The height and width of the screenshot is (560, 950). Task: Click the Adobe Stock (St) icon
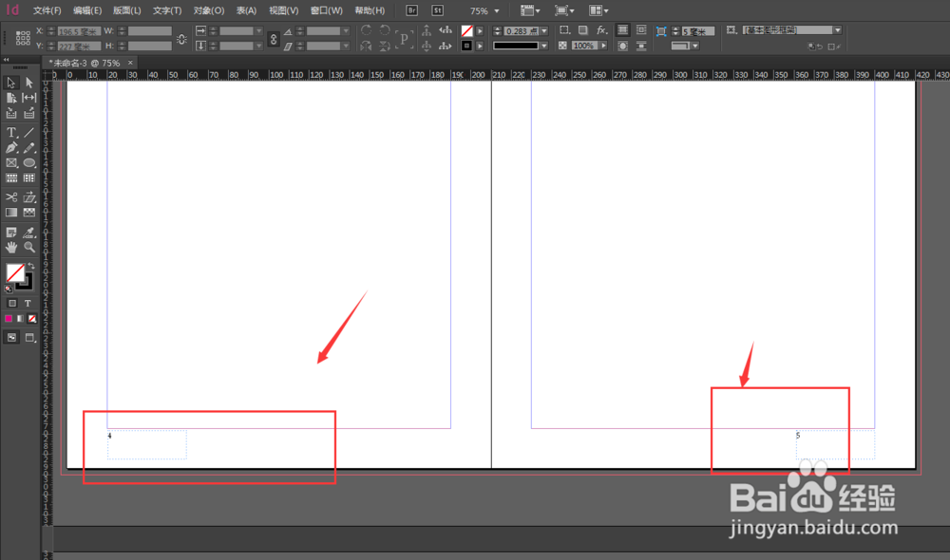point(437,10)
